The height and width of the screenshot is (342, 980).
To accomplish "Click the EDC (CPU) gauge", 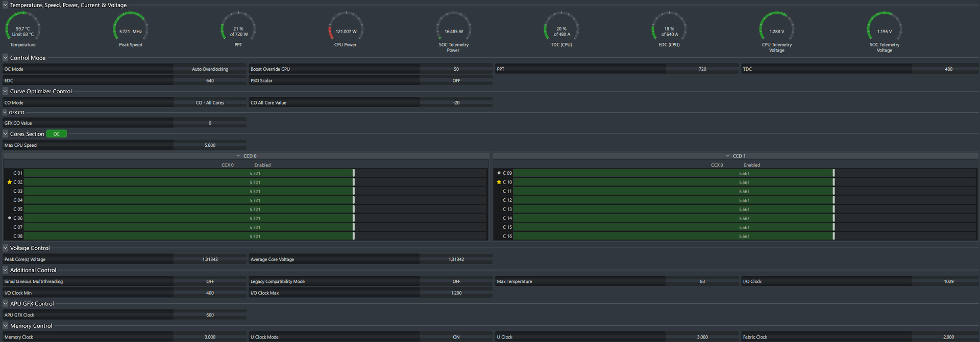I will point(669,29).
